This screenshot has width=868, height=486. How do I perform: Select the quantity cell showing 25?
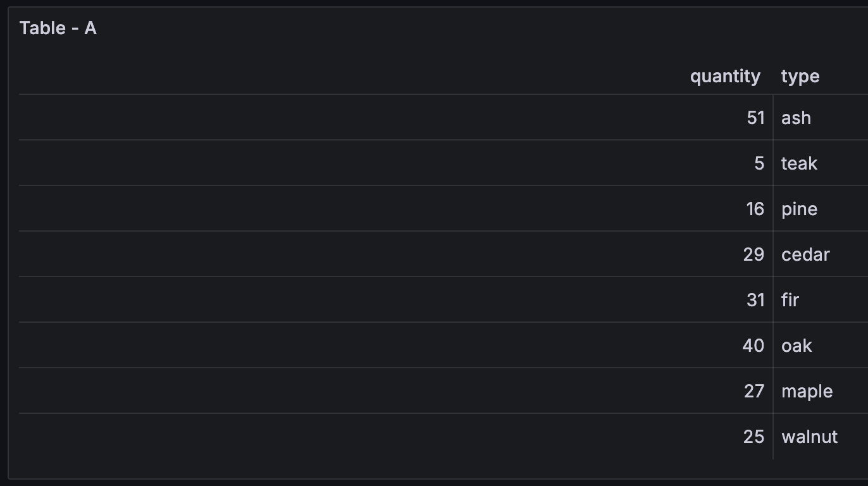click(753, 437)
